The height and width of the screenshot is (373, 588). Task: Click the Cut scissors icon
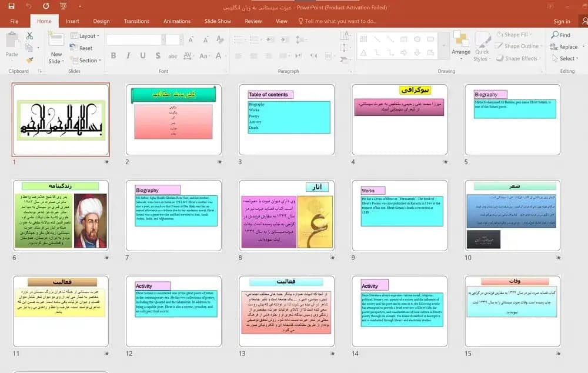(29, 36)
